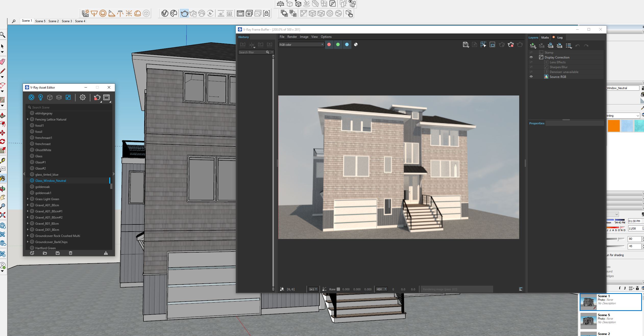Open Geometry tab in Asset Editor
Image resolution: width=644 pixels, height=336 pixels.
(50, 97)
